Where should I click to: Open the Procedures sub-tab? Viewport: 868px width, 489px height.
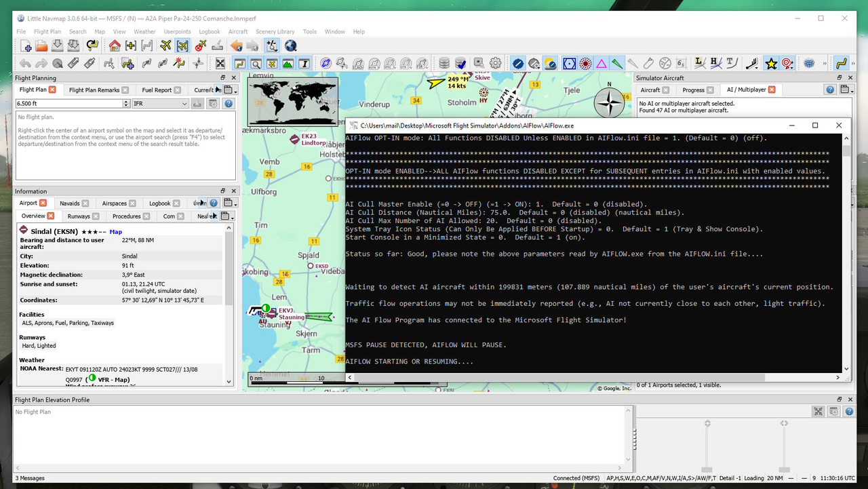pyautogui.click(x=127, y=216)
